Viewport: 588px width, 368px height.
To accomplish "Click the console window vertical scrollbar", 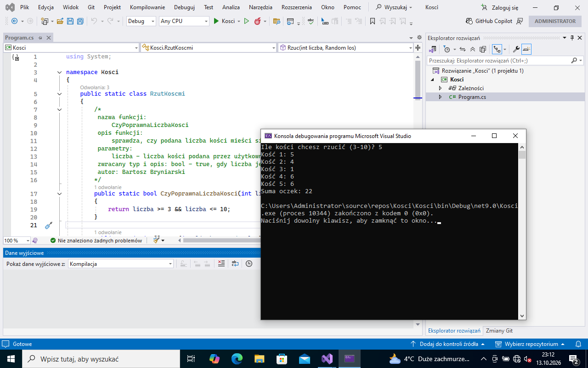I will [x=522, y=231].
